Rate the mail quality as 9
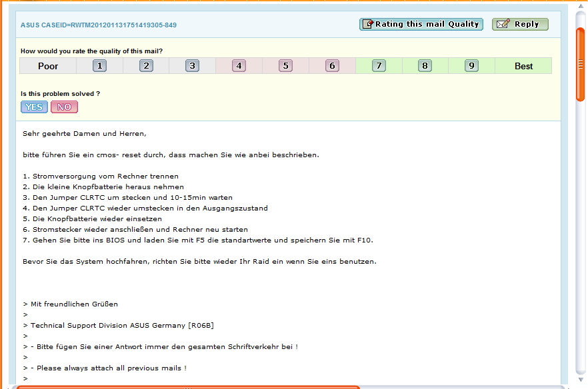 click(471, 66)
